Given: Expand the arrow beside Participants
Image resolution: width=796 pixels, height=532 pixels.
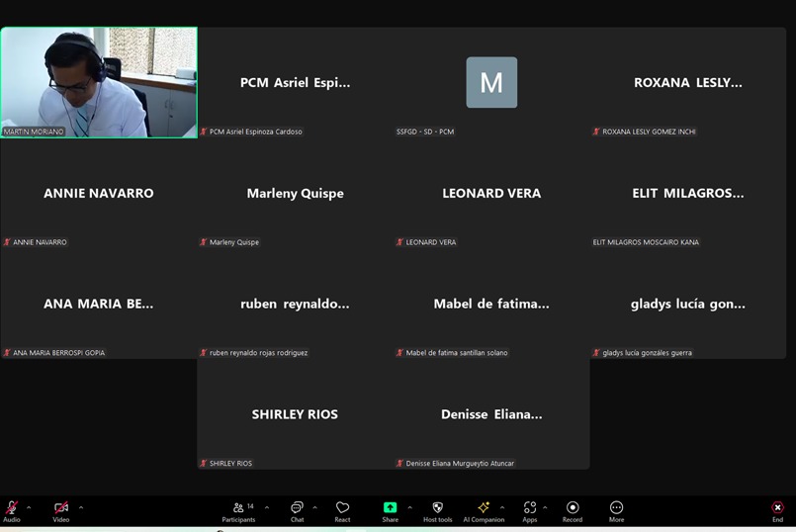Looking at the screenshot, I should coord(266,507).
